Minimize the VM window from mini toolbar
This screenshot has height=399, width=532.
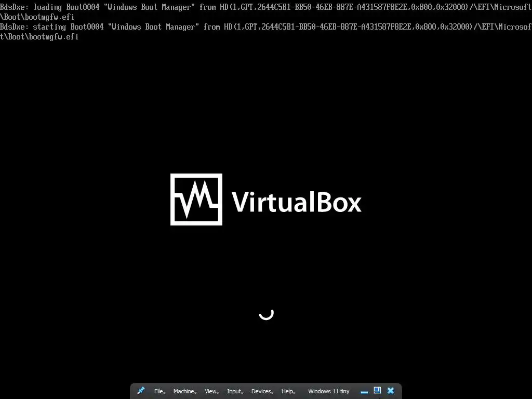[x=364, y=392]
